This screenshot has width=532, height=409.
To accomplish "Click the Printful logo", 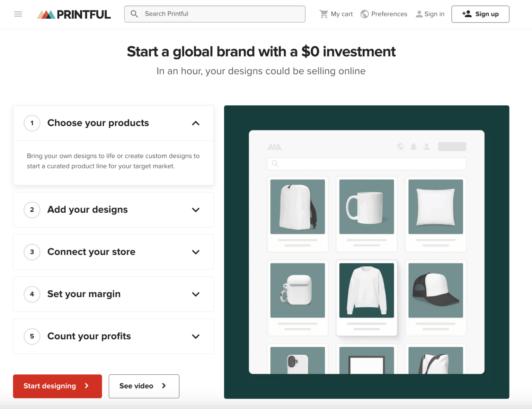I will click(73, 14).
